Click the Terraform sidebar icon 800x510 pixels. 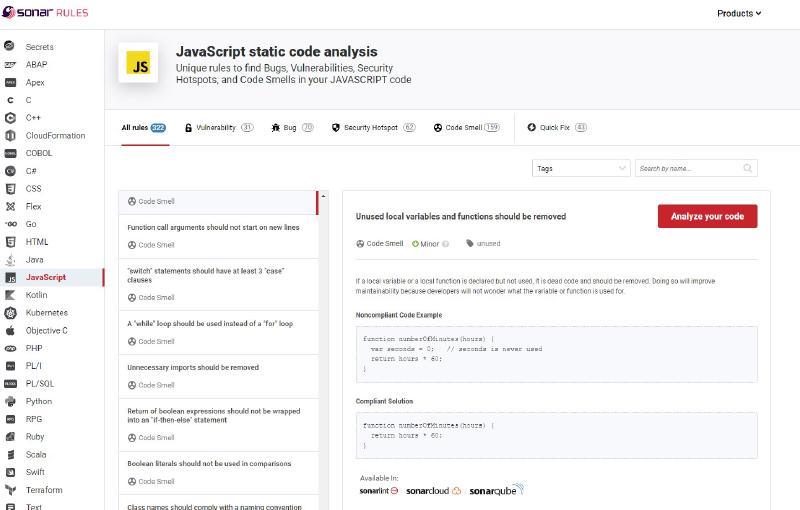tap(10, 490)
